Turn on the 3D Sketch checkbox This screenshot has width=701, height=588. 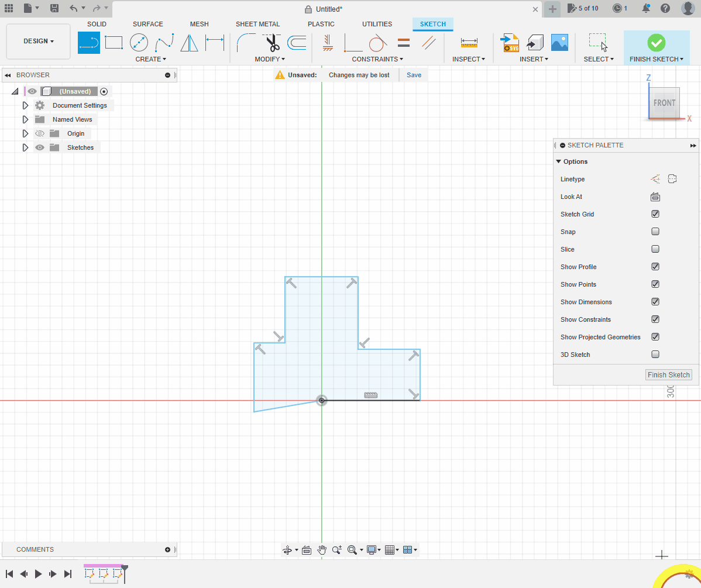click(655, 355)
